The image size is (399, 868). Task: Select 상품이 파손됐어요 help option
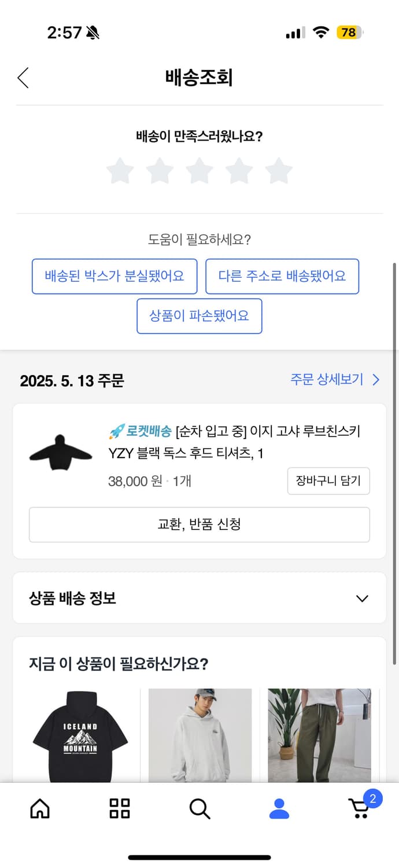(199, 316)
